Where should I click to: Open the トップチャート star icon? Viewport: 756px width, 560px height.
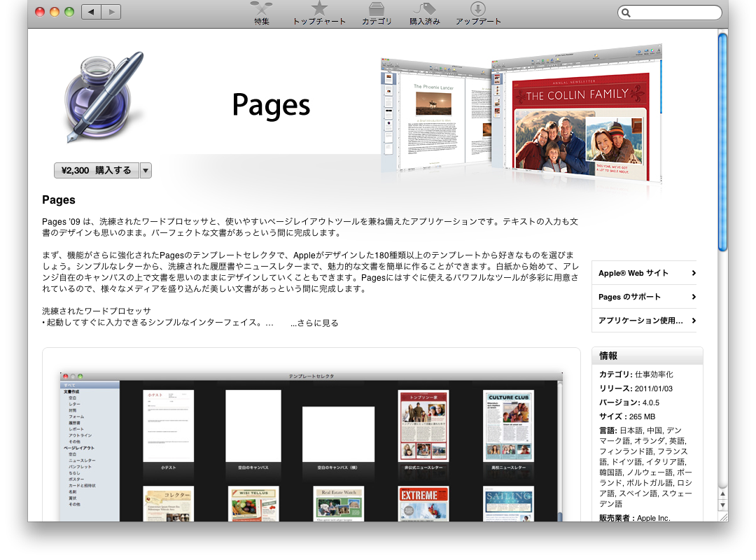tap(319, 13)
